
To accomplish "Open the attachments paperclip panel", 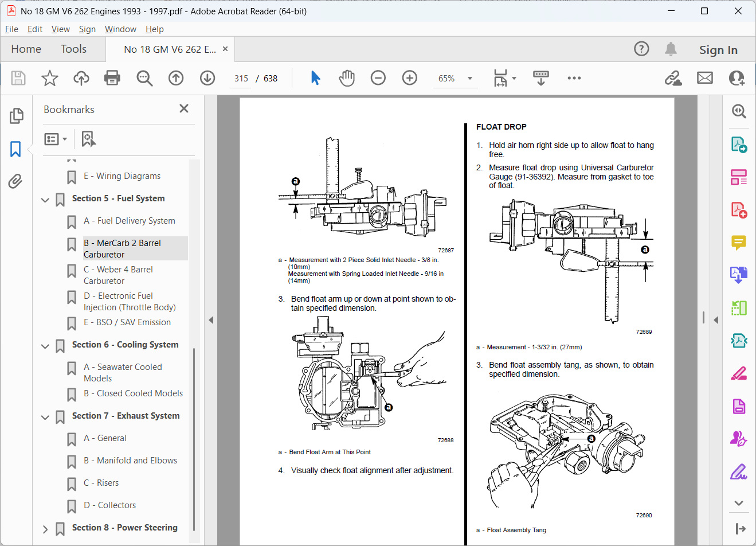I will click(15, 181).
